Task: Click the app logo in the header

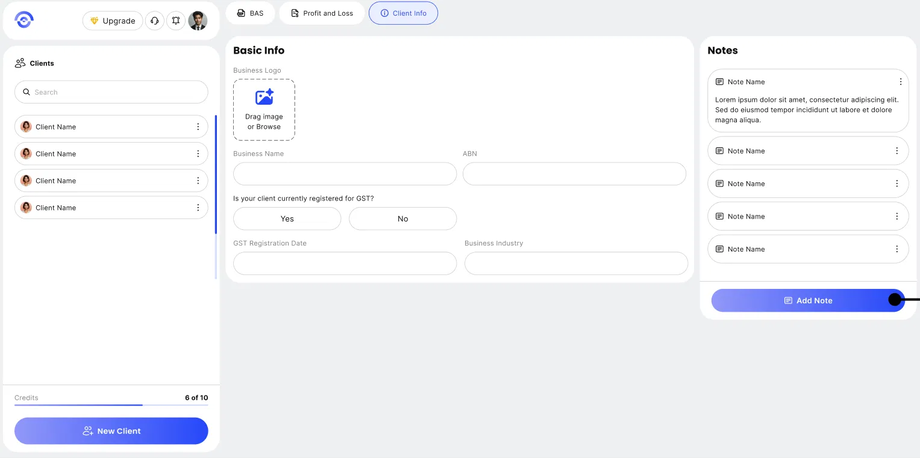Action: pos(24,20)
